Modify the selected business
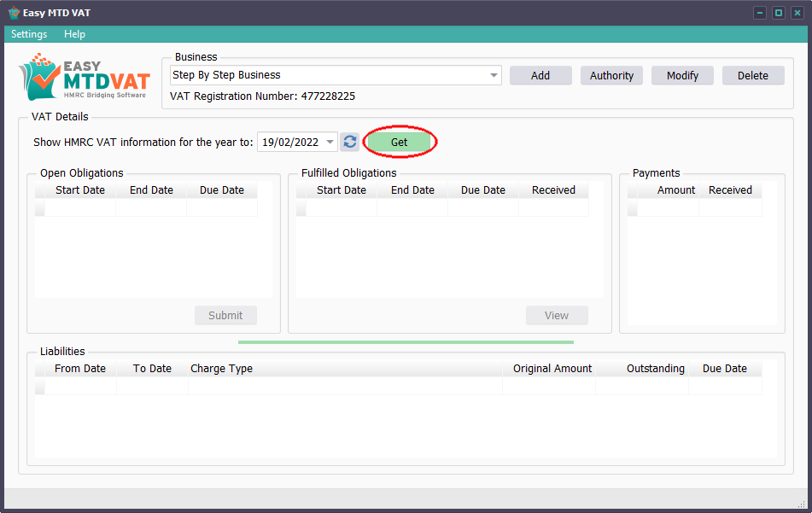Viewport: 812px width, 513px height. click(x=682, y=76)
